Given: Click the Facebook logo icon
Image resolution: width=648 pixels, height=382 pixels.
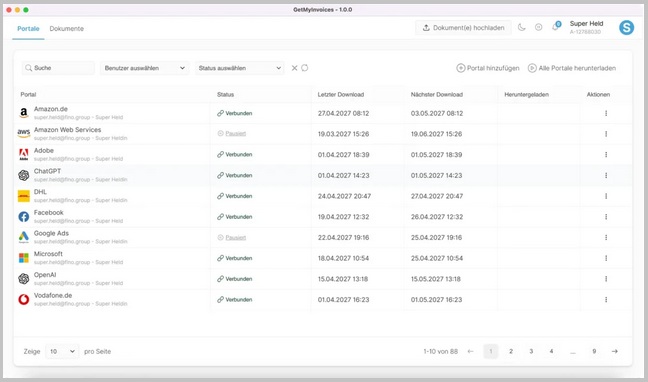Looking at the screenshot, I should [24, 217].
